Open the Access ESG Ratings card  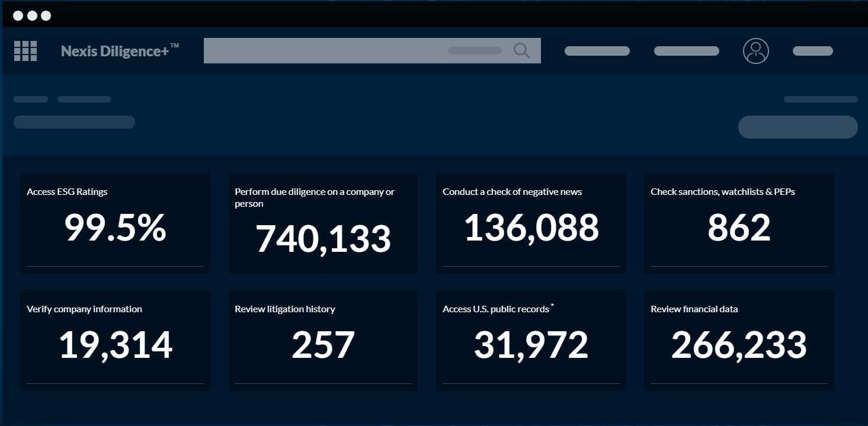pyautogui.click(x=115, y=223)
